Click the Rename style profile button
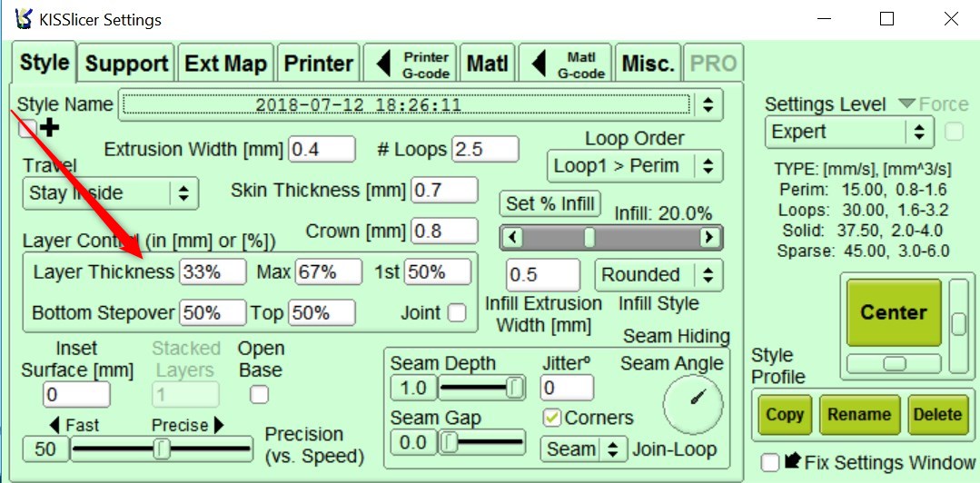The width and height of the screenshot is (980, 483). (x=859, y=414)
